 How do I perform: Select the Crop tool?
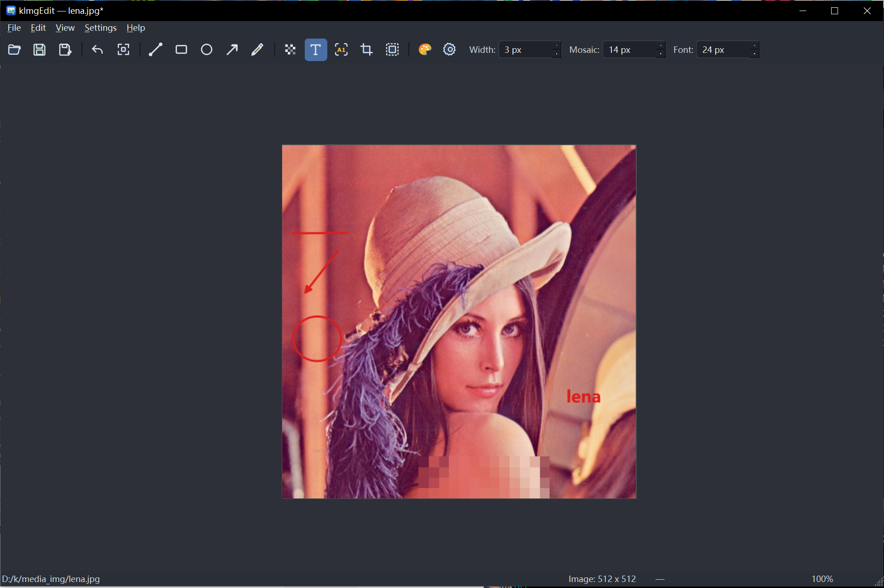pos(366,50)
